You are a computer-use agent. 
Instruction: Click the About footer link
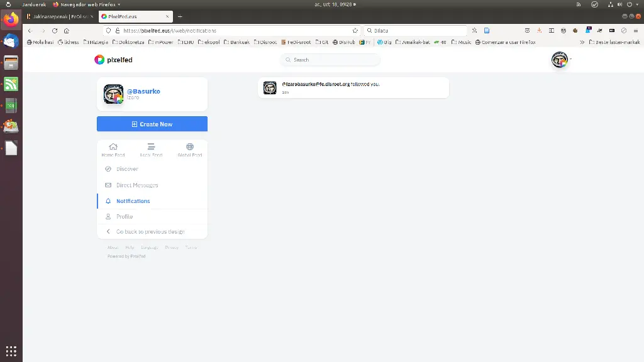[113, 248]
